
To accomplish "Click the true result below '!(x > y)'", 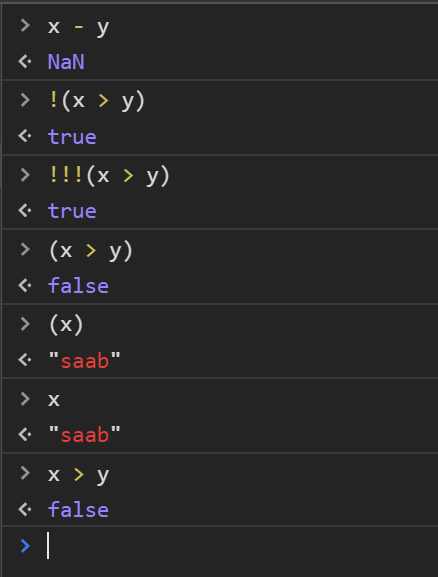I will (x=72, y=137).
